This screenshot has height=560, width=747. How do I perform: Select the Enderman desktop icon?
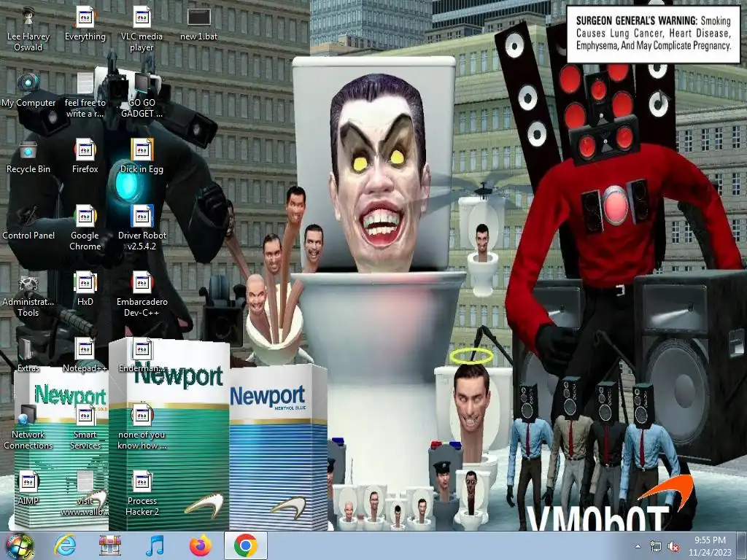tap(142, 356)
